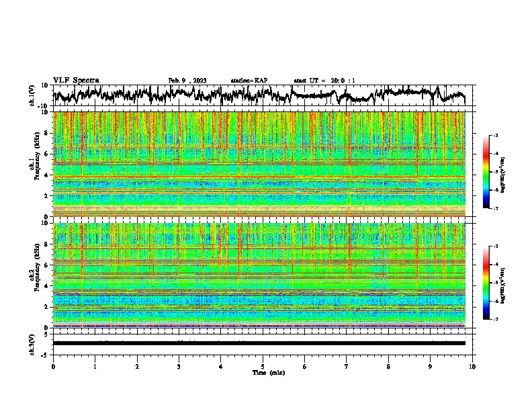The width and height of the screenshot is (532, 411).
Task: Click the ch.1 voltage waveform trace panel
Action: 263,95
